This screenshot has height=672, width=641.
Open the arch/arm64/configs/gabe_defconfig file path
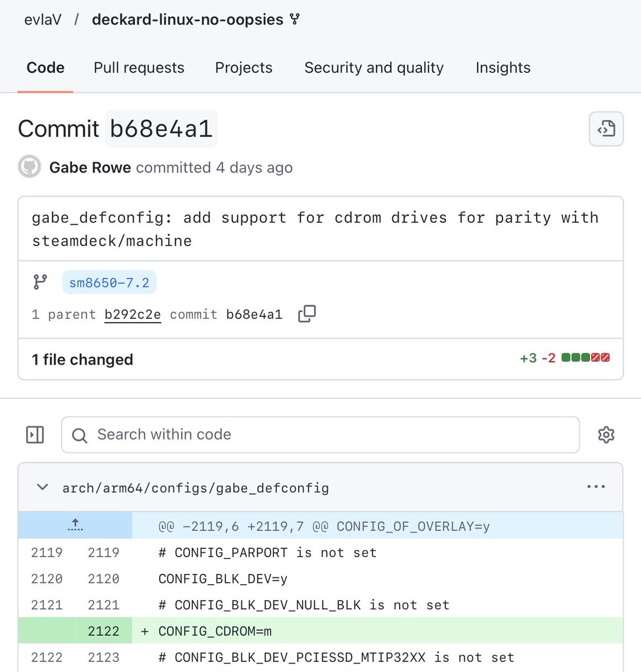[x=196, y=488]
